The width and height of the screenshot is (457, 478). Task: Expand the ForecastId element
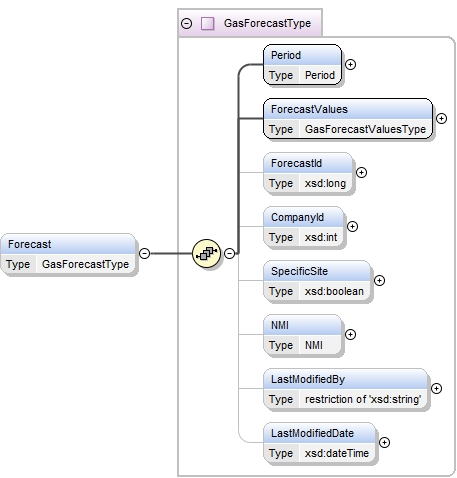pyautogui.click(x=361, y=172)
